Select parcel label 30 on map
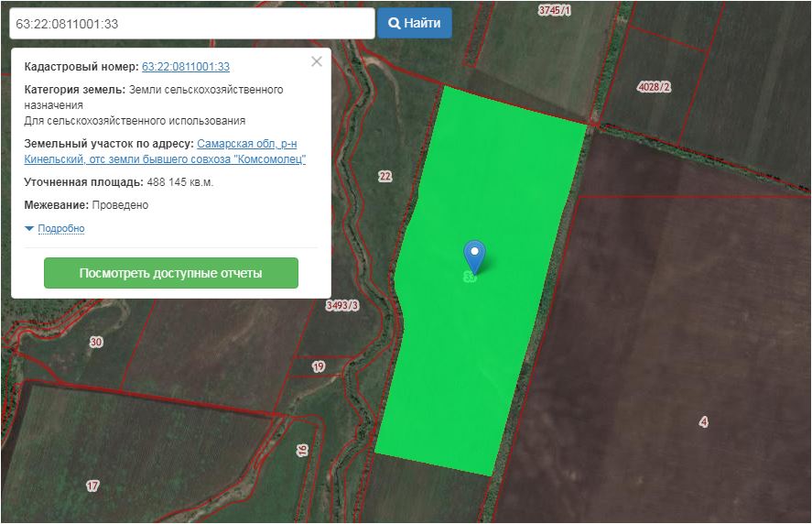The image size is (812, 524). (96, 342)
